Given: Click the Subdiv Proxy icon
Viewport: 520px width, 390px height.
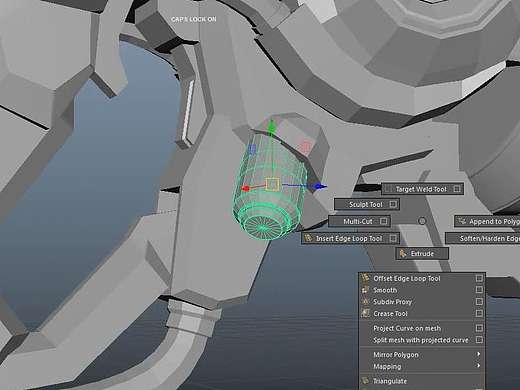Looking at the screenshot, I should tap(366, 302).
